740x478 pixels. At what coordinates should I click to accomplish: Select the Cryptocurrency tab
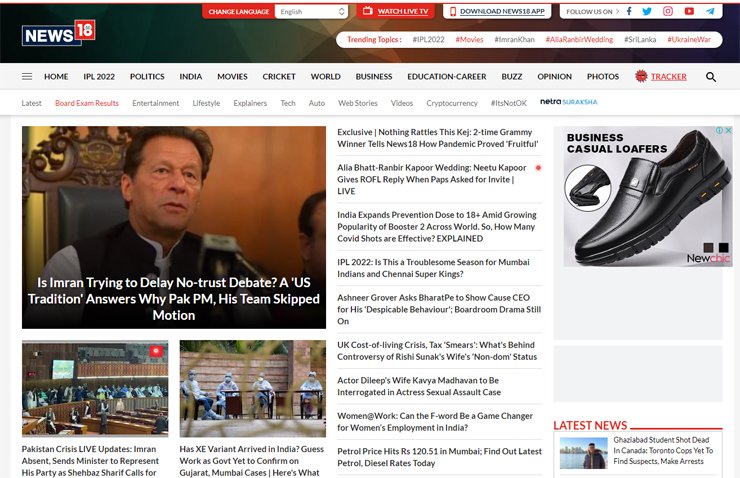click(x=452, y=103)
